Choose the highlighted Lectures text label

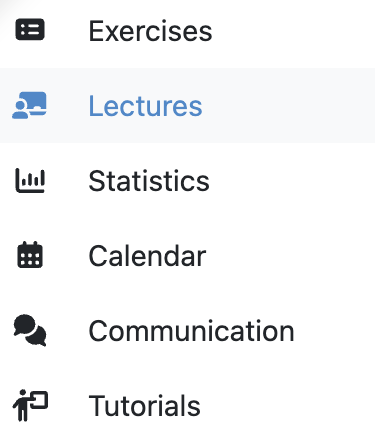click(x=145, y=106)
